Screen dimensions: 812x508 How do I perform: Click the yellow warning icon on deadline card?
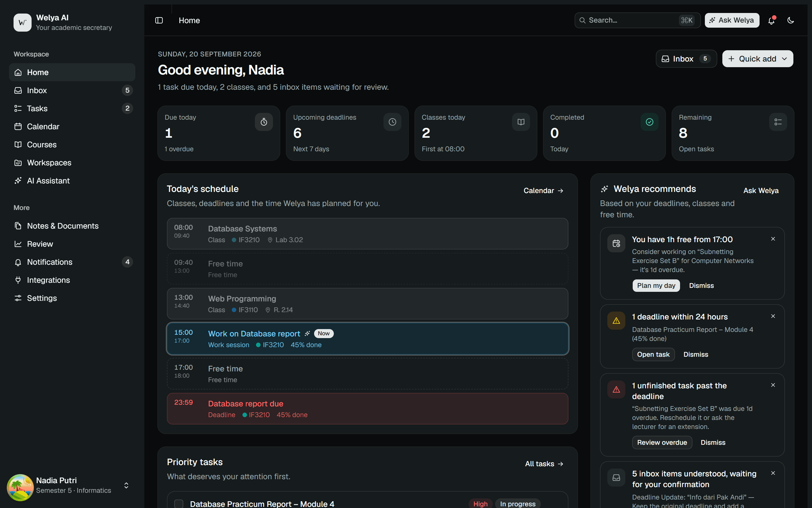coord(616,321)
